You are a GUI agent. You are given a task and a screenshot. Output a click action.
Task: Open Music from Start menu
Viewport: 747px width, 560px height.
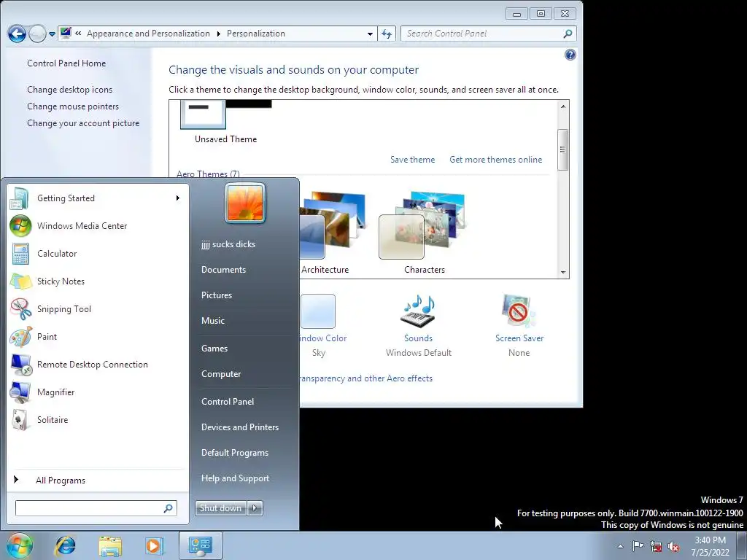pos(213,321)
